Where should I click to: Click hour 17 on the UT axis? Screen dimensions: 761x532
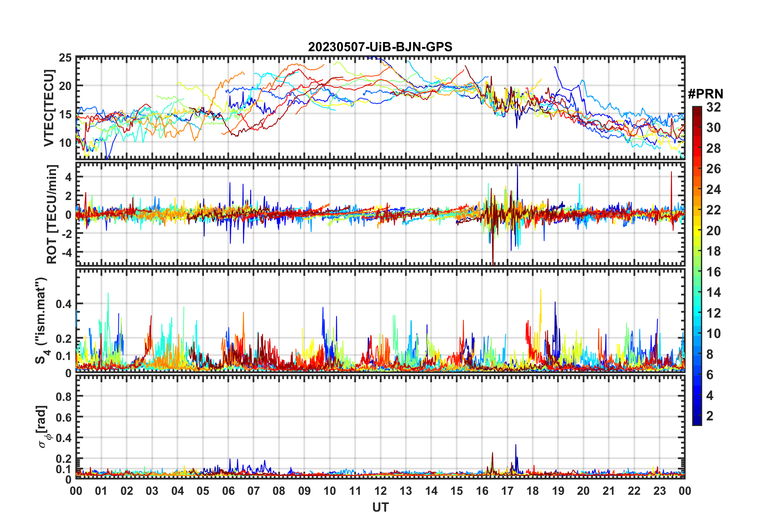(507, 491)
